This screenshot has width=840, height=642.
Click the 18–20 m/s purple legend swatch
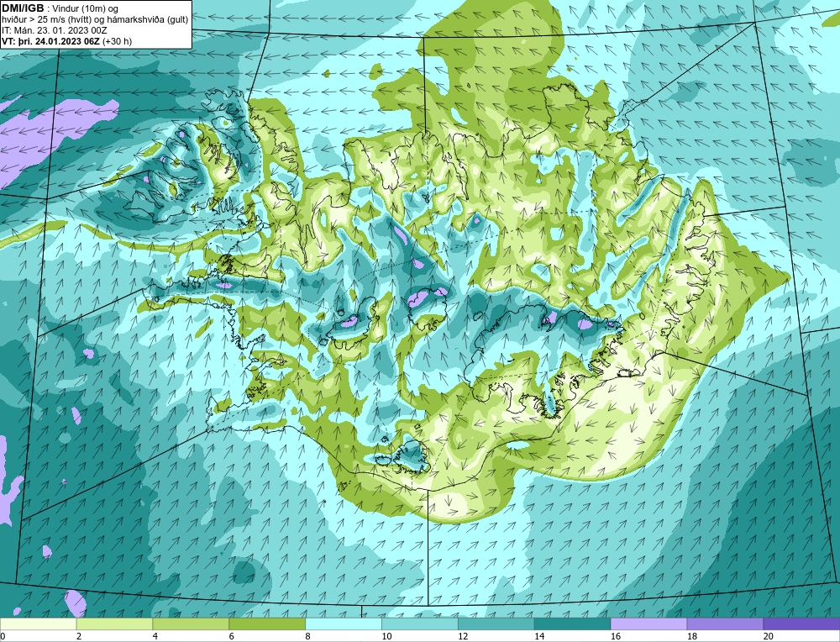point(725,624)
